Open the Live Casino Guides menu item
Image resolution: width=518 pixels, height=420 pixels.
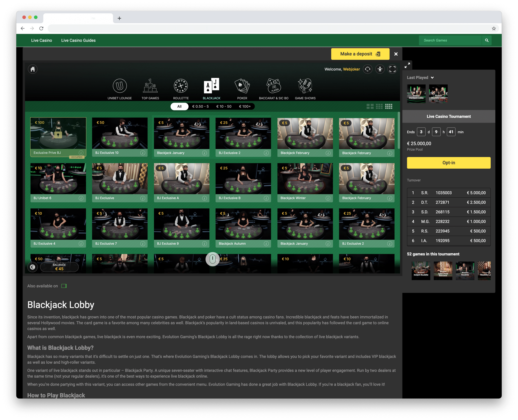[x=79, y=40]
